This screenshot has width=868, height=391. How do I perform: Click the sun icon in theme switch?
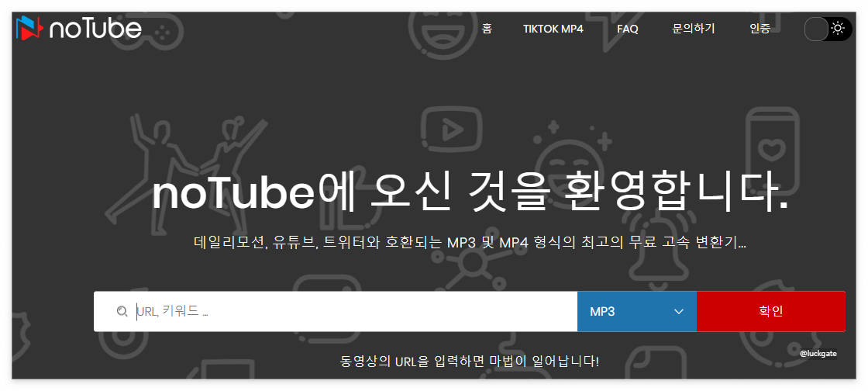click(838, 28)
